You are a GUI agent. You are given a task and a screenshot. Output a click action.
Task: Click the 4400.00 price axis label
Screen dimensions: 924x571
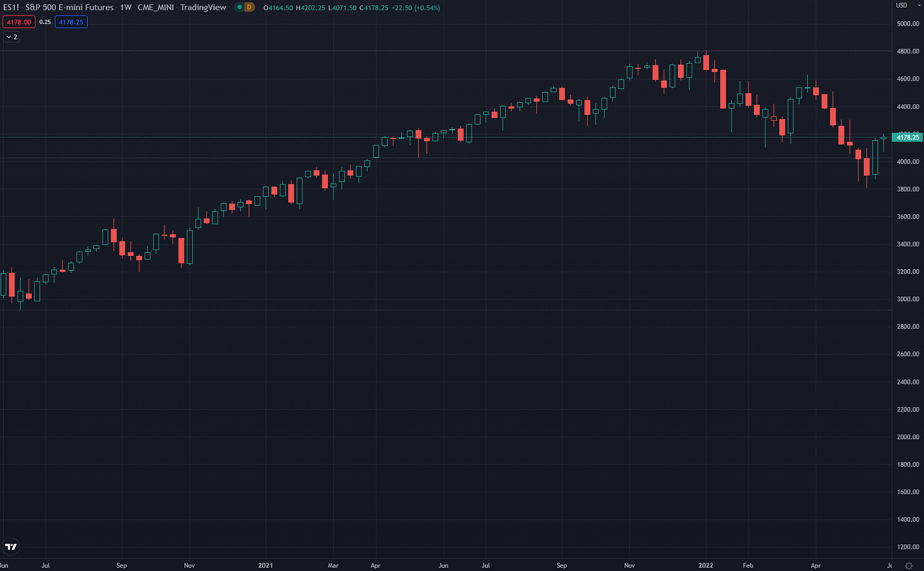click(907, 107)
